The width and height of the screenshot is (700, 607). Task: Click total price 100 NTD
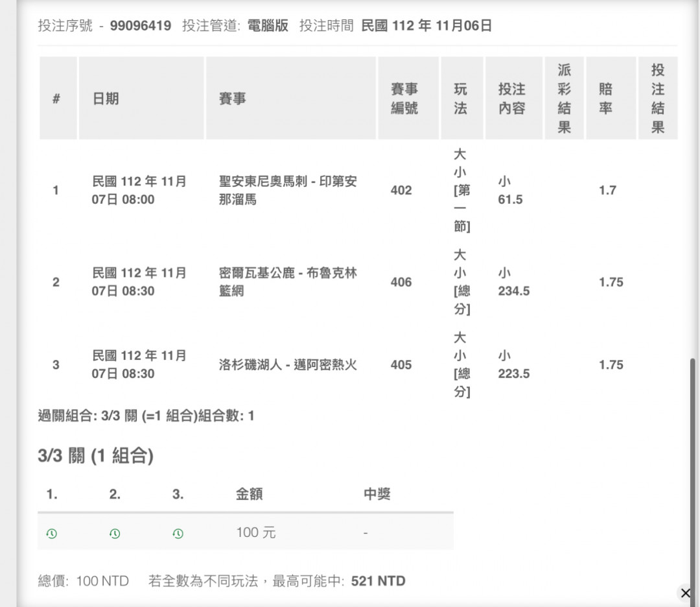(102, 580)
